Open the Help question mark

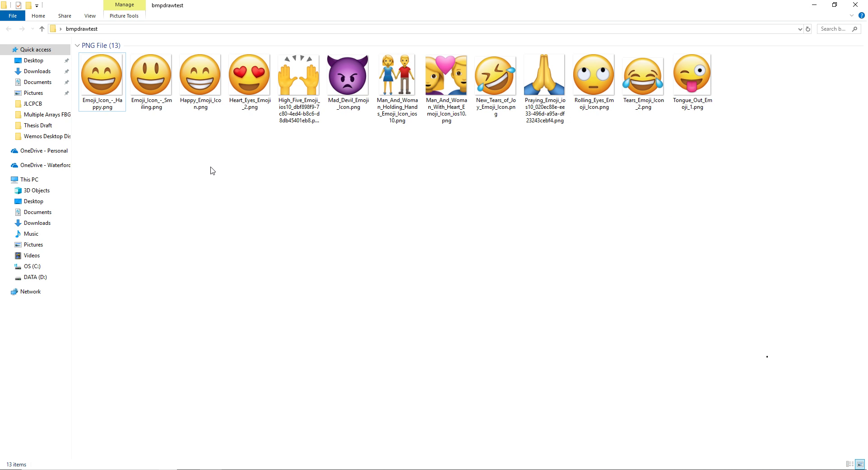coord(861,16)
